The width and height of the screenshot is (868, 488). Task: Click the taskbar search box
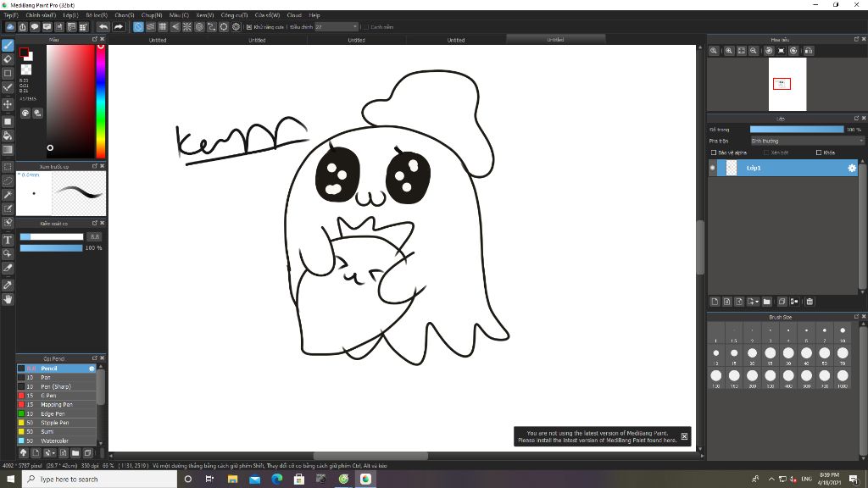tap(100, 480)
